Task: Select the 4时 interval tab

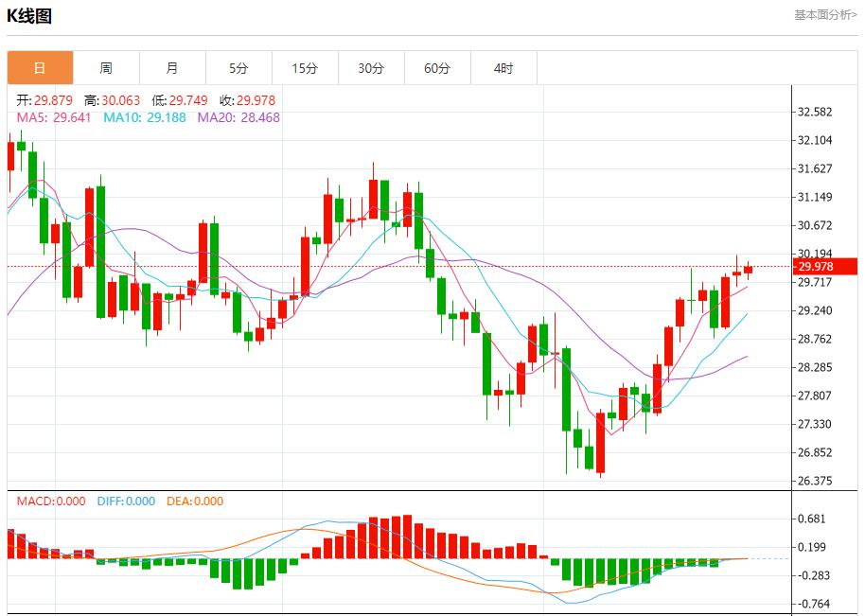Action: pyautogui.click(x=503, y=68)
